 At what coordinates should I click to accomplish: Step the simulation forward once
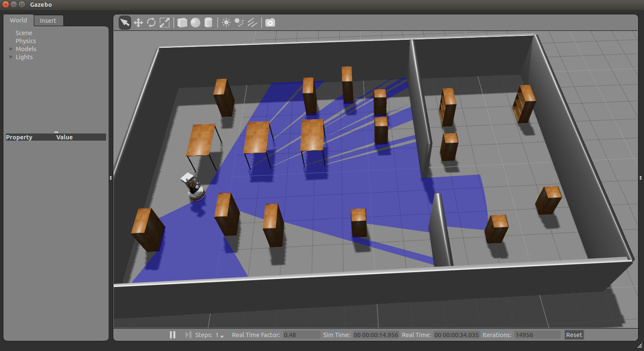coord(188,335)
